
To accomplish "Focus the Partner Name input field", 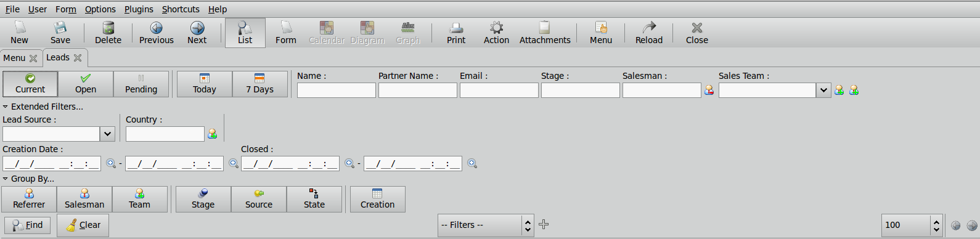I will [418, 90].
